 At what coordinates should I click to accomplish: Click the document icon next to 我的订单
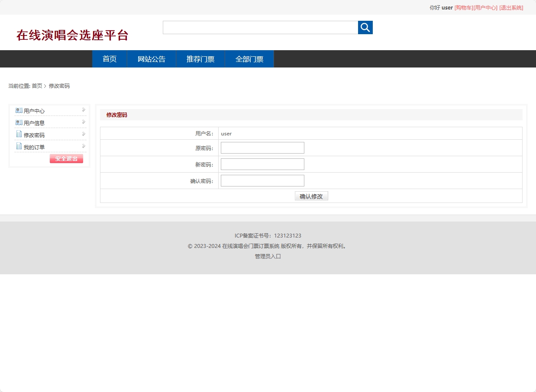click(19, 146)
